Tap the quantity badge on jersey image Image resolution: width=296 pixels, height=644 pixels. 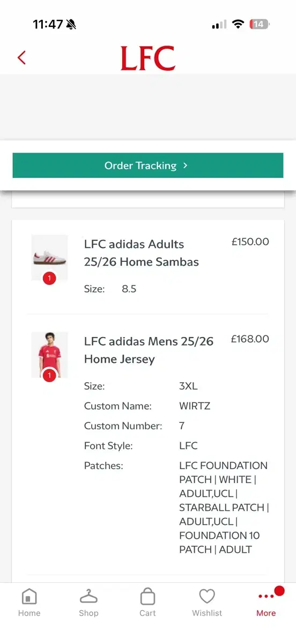(49, 375)
